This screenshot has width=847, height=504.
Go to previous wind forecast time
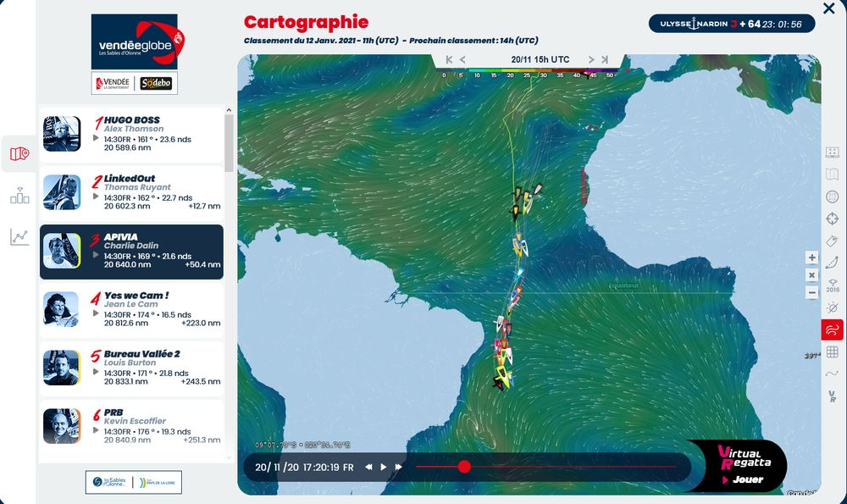[x=462, y=60]
